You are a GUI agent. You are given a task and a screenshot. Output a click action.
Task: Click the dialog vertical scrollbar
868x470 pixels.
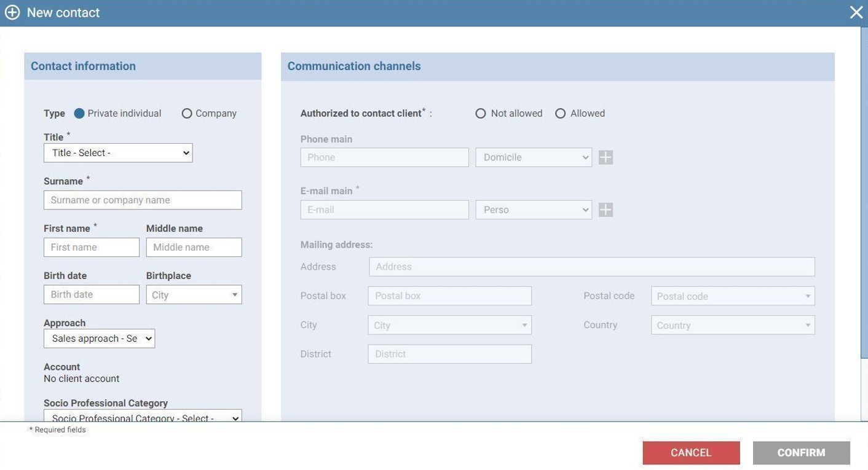tap(864, 193)
